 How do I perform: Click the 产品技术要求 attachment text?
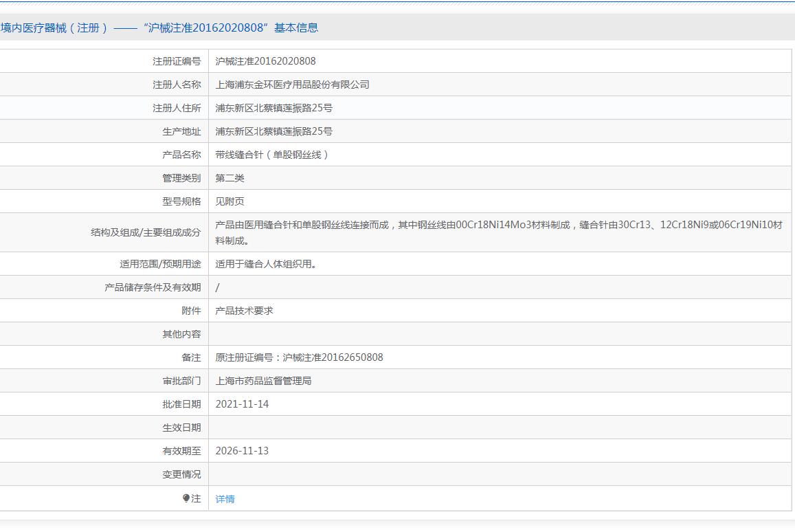(244, 311)
